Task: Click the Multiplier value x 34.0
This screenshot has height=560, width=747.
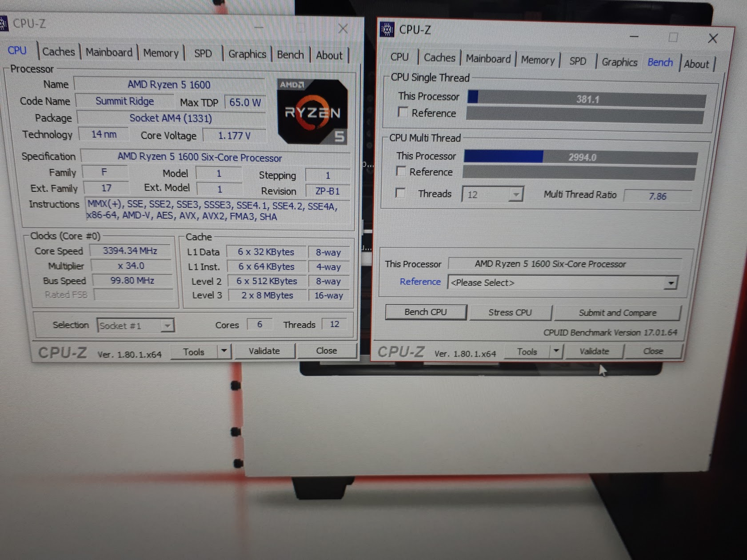Action: pyautogui.click(x=131, y=266)
